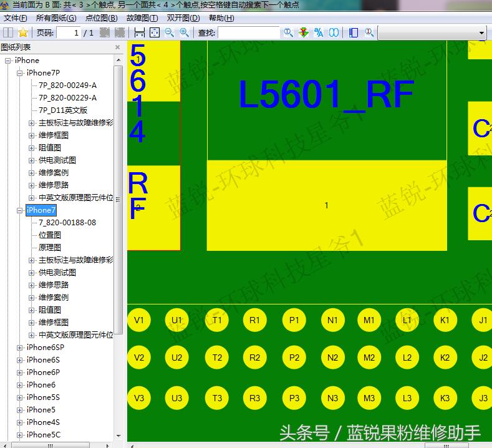
Task: Close the 图纸列表 panel
Action: pyautogui.click(x=117, y=47)
